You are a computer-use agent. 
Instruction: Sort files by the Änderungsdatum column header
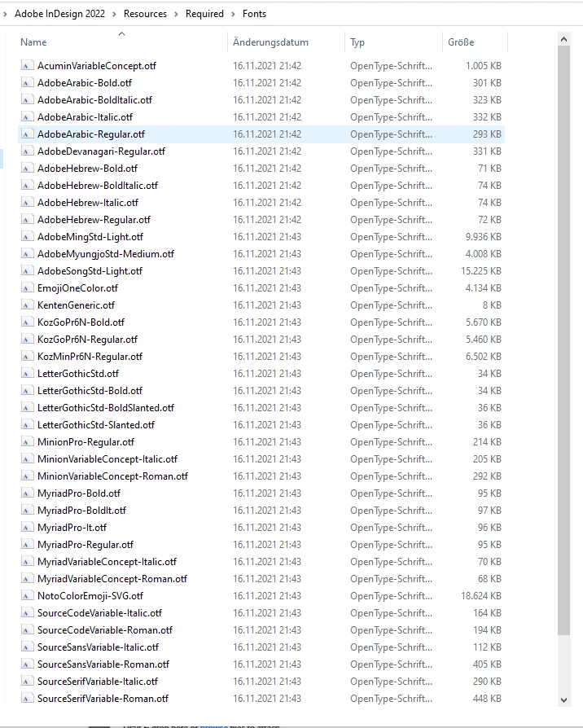[270, 42]
